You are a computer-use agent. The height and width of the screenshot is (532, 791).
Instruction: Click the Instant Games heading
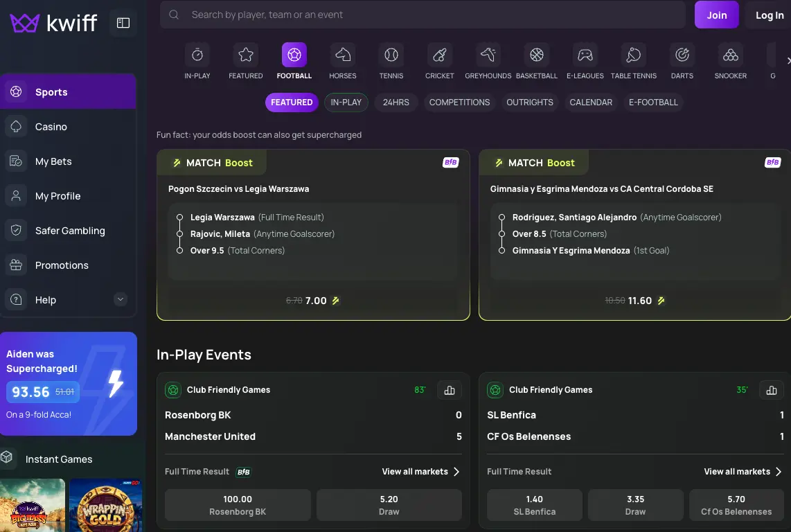(59, 459)
